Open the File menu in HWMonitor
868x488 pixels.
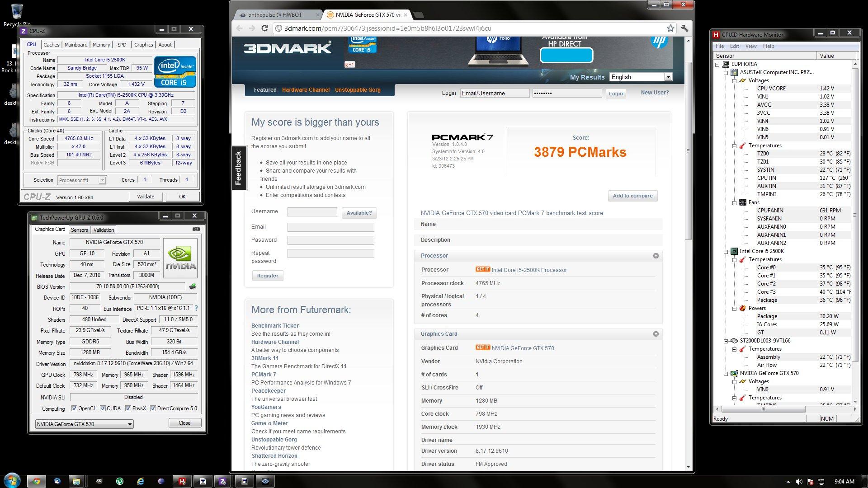tap(720, 46)
